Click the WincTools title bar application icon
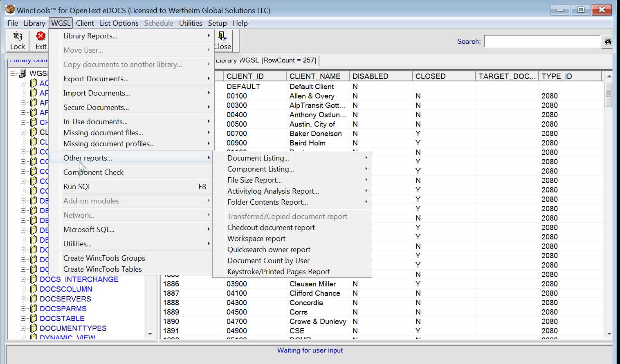This screenshot has height=364, width=620. pos(10,9)
